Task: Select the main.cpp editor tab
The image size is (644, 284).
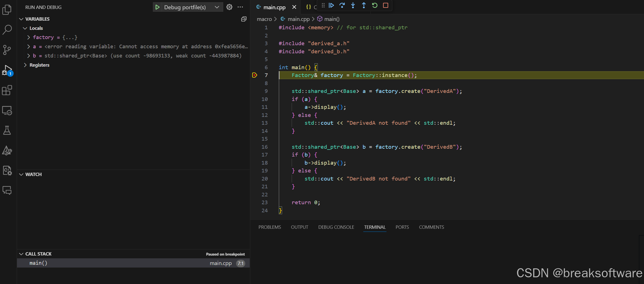Action: click(274, 7)
